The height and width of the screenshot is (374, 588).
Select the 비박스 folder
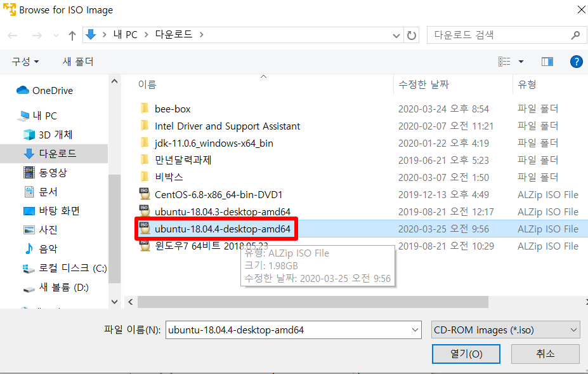(x=169, y=177)
